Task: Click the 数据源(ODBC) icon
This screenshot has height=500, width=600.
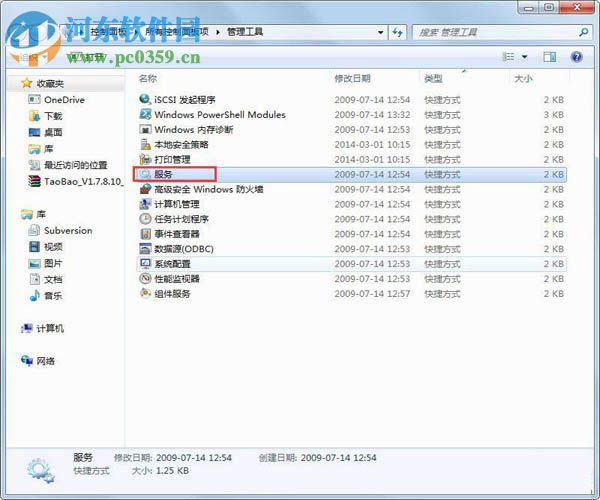Action: (145, 249)
